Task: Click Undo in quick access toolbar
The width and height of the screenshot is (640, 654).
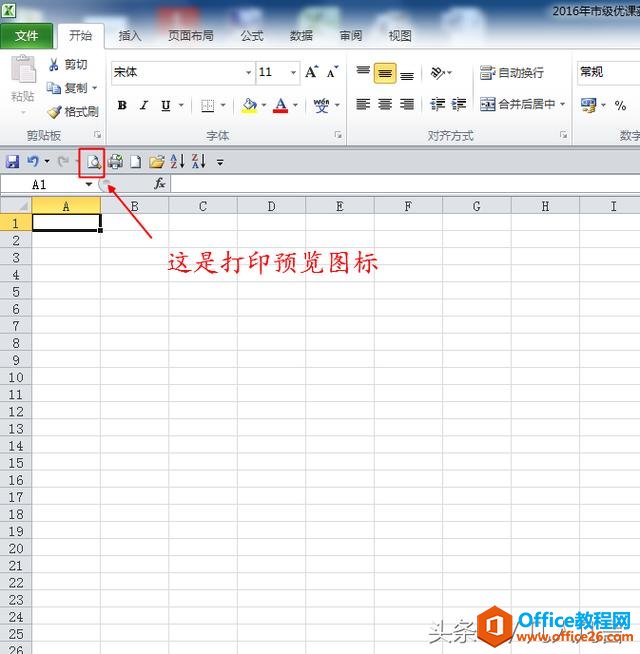Action: (33, 161)
